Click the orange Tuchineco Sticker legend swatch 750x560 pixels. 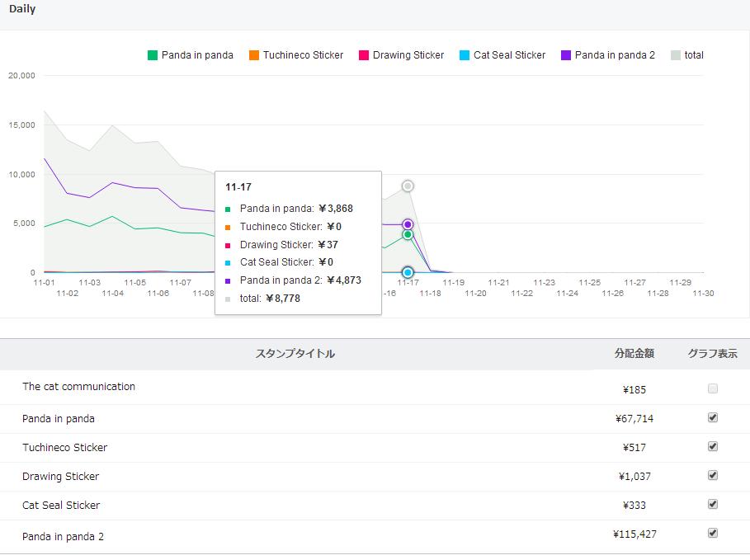[254, 55]
